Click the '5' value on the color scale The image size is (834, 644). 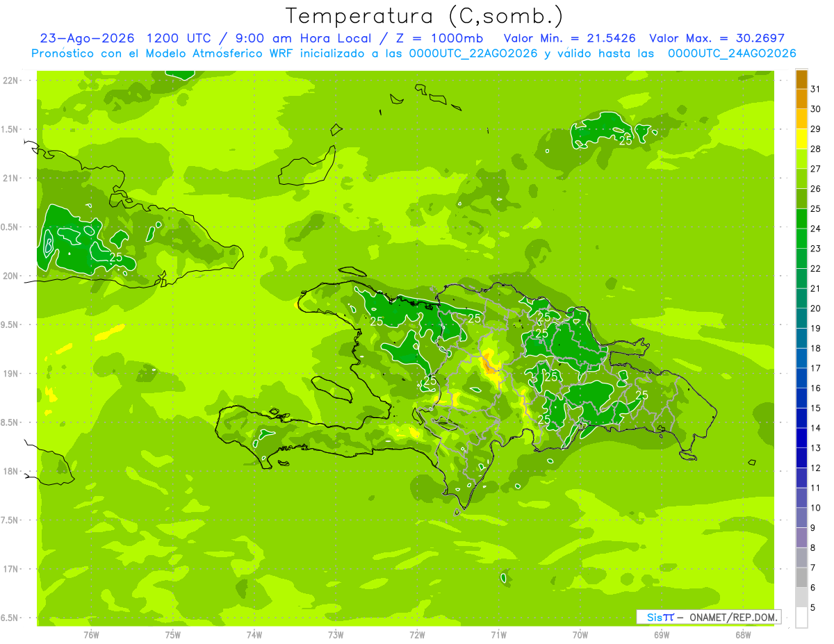coord(812,608)
